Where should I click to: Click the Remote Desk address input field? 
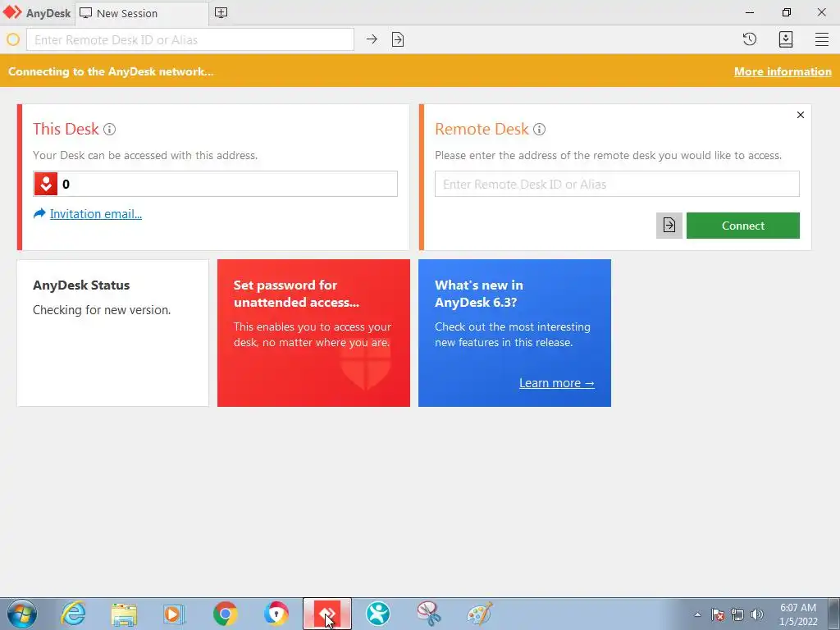(x=617, y=184)
